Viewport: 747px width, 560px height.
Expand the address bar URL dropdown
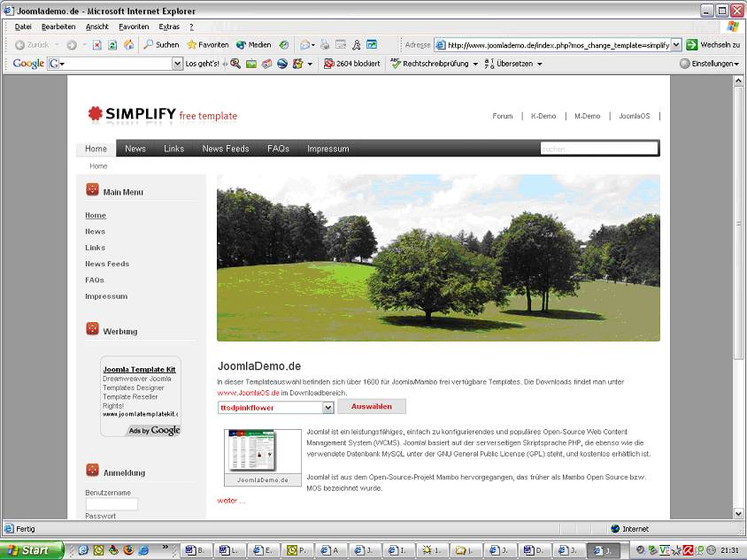[x=676, y=45]
